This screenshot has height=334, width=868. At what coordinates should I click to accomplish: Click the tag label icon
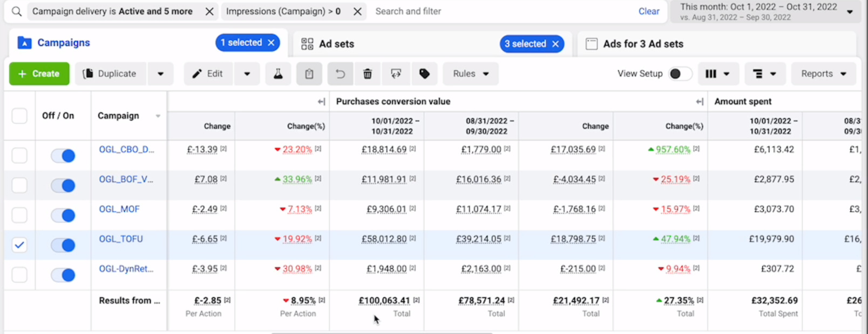(x=425, y=74)
